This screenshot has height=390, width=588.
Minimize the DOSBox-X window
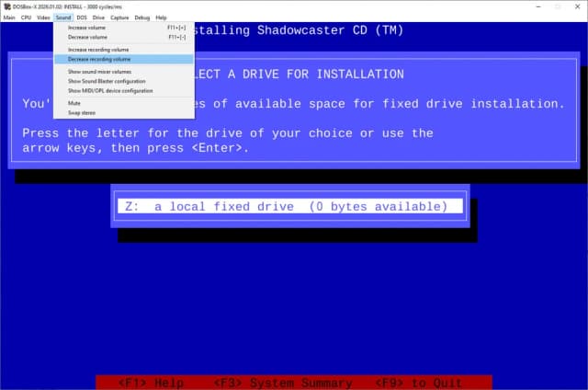(538, 6)
